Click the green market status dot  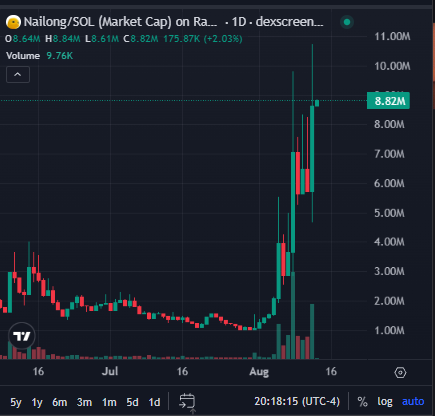coord(347,22)
